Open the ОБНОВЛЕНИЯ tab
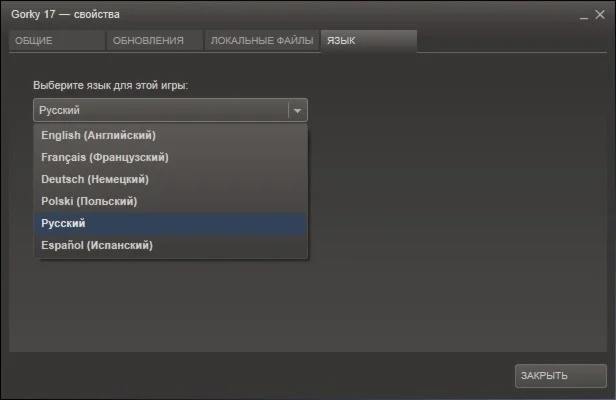Image resolution: width=616 pixels, height=400 pixels. point(154,40)
